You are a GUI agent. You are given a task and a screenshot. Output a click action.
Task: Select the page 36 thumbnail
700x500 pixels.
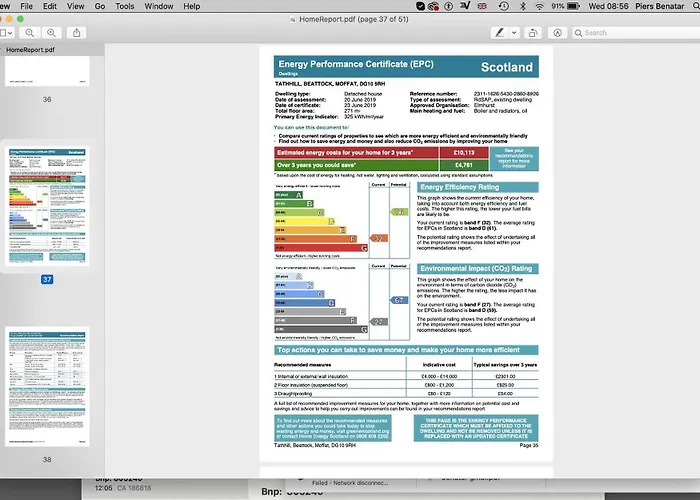(47, 71)
